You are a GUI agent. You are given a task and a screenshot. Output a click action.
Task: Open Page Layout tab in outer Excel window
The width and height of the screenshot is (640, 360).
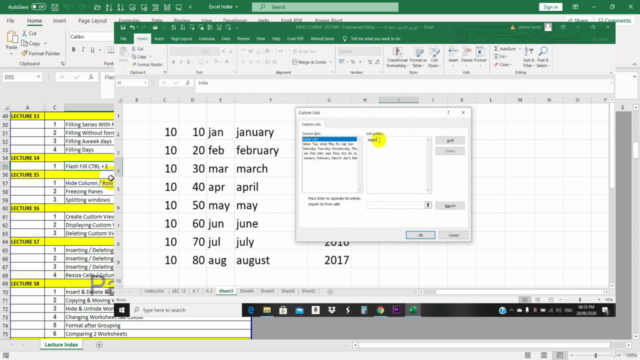[x=92, y=20]
